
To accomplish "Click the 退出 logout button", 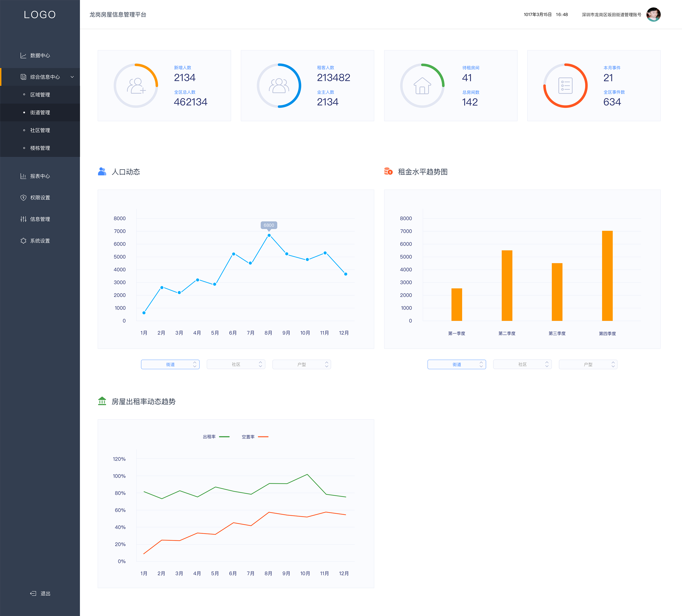I will tap(40, 593).
